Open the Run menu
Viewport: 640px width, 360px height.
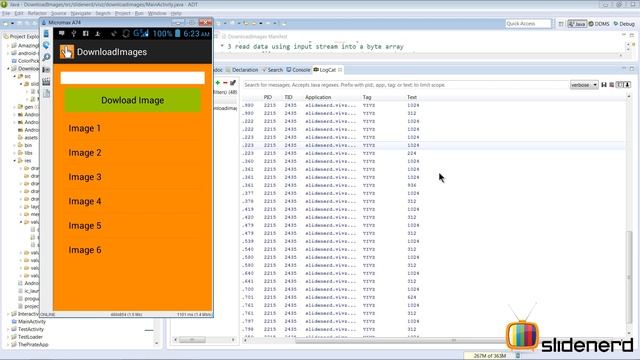[139, 13]
